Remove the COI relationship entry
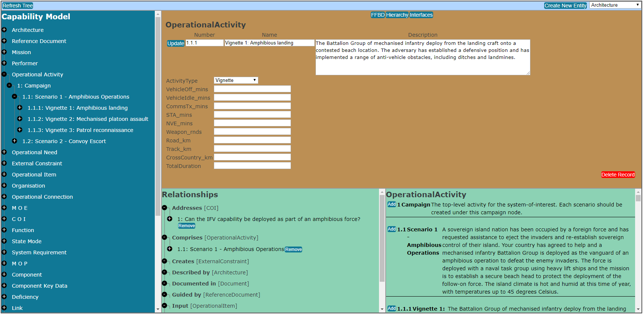 pos(186,226)
